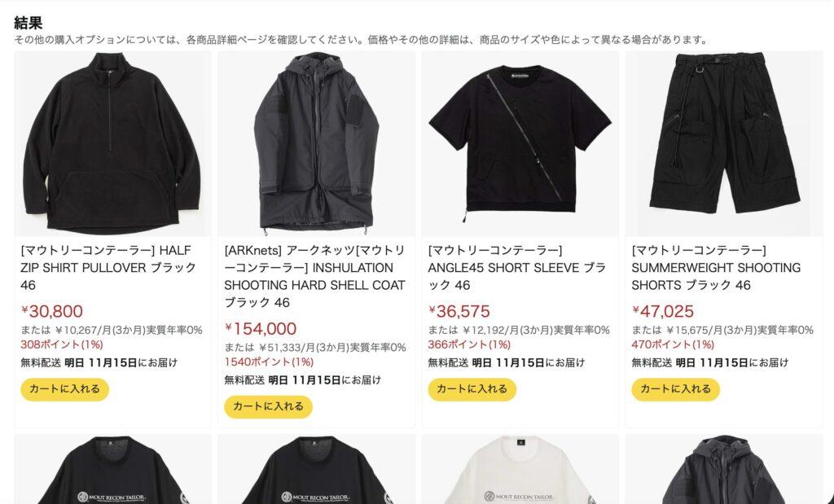834x504 pixels.
Task: Open the ANGLE45 SHORT SLEEVE title link
Action: (x=517, y=267)
